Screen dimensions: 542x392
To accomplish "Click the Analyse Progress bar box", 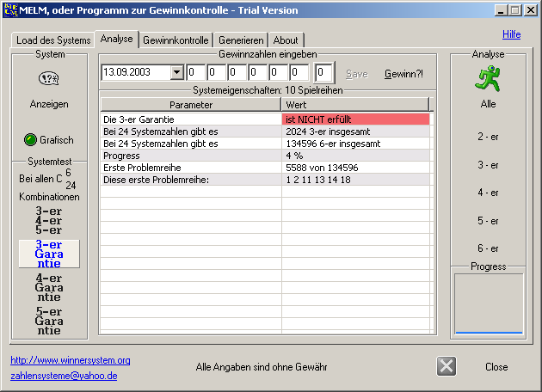I will (489, 304).
